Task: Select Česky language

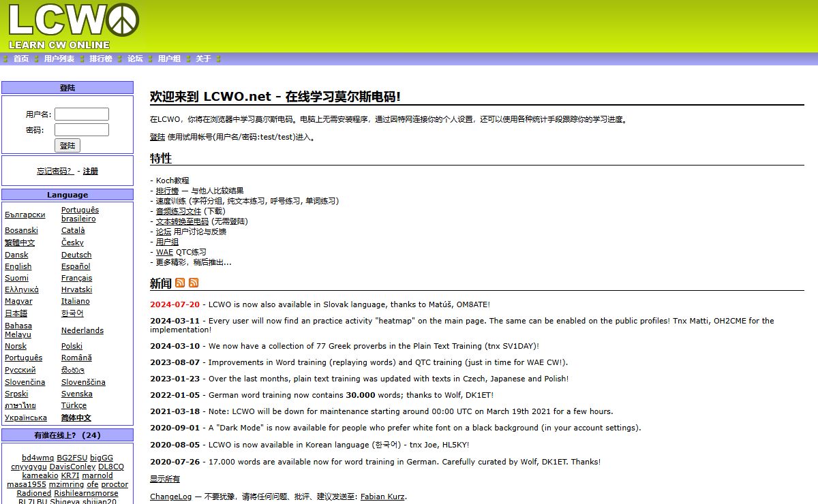Action: [72, 242]
